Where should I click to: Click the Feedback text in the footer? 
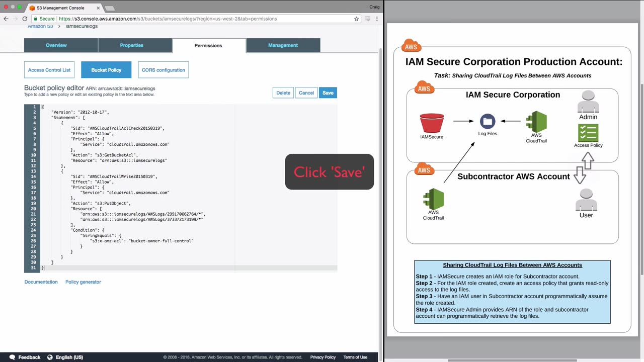(x=29, y=357)
